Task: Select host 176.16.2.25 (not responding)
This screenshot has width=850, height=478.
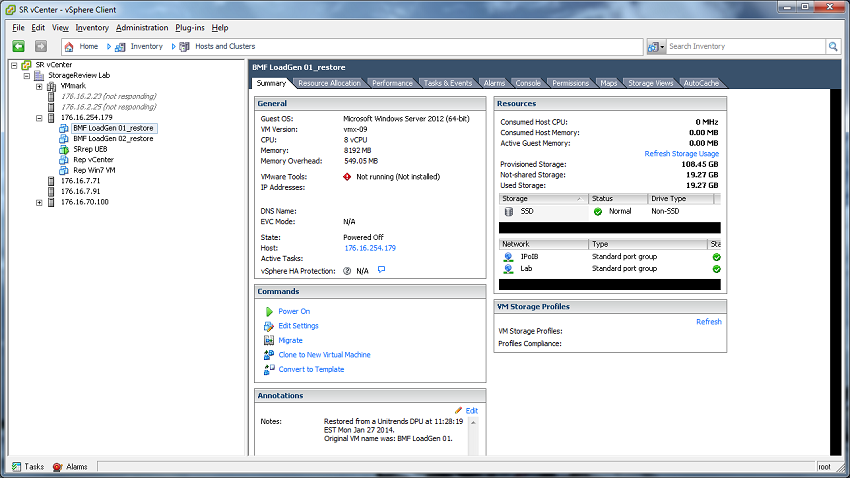Action: point(108,107)
